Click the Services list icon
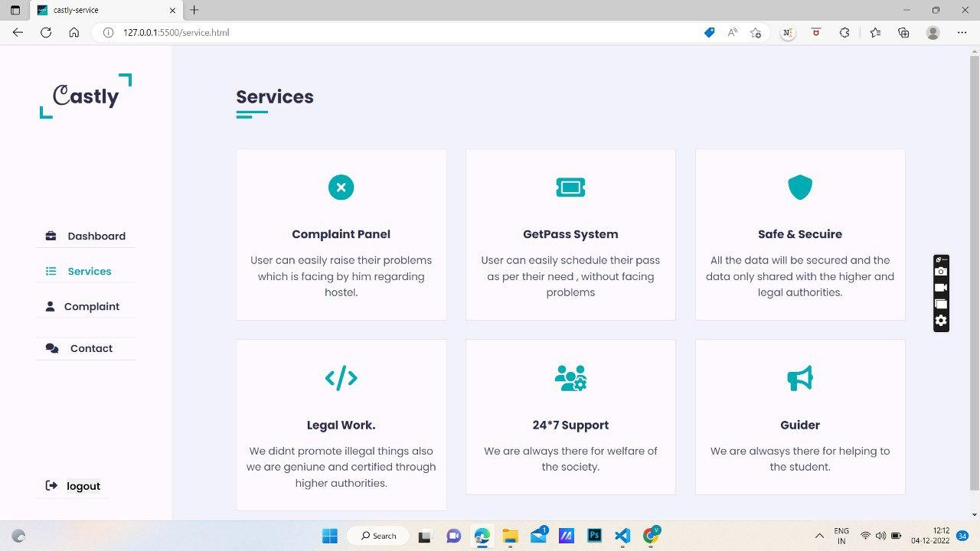Viewport: 980px width, 551px height. click(x=51, y=271)
